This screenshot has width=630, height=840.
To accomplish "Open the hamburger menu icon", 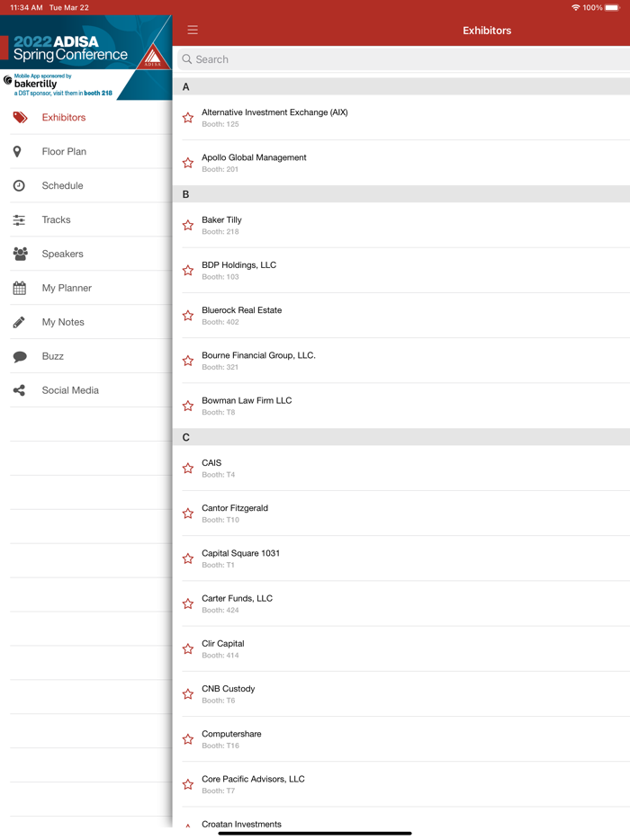I will click(x=193, y=30).
